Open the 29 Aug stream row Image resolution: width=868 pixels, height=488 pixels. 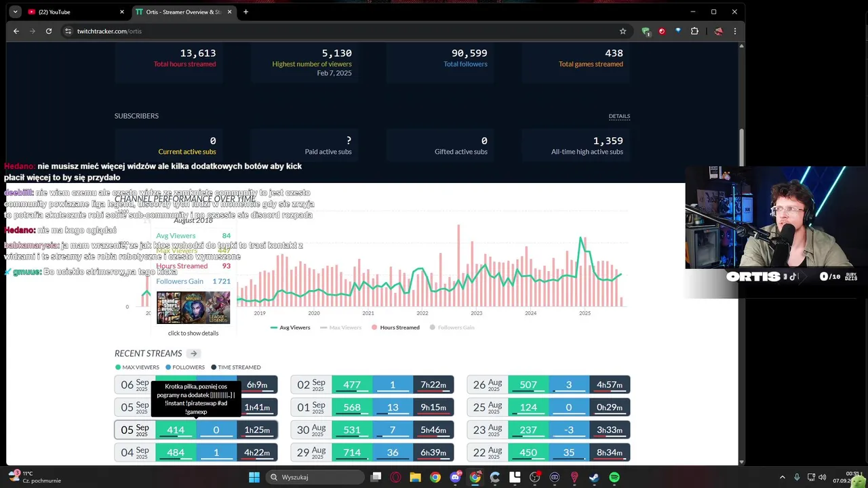pos(372,452)
